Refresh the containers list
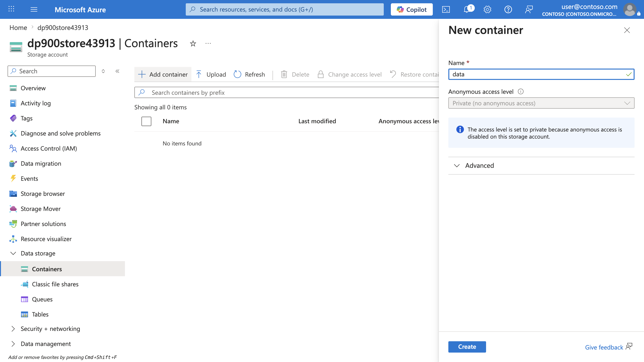This screenshot has width=644, height=362. [x=249, y=74]
